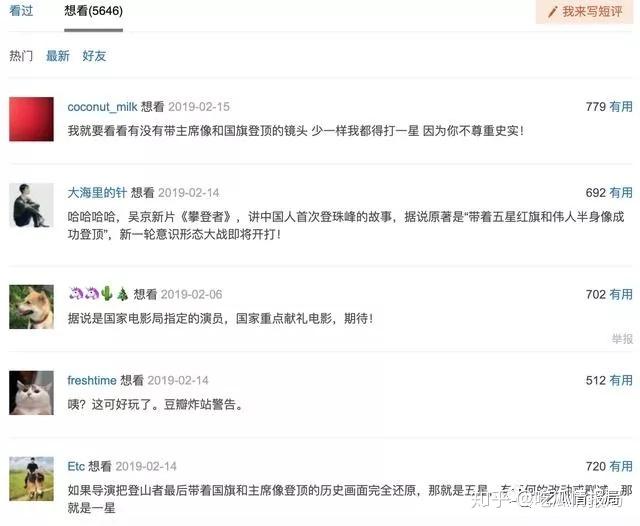This screenshot has width=640, height=526.
Task: Open the Shiba dog avatar
Action: [x=31, y=307]
